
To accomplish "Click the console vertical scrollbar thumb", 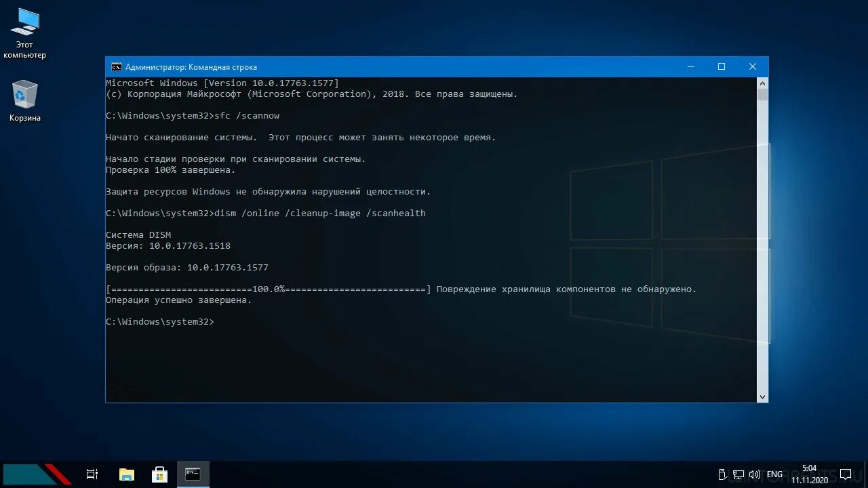I will tap(762, 94).
